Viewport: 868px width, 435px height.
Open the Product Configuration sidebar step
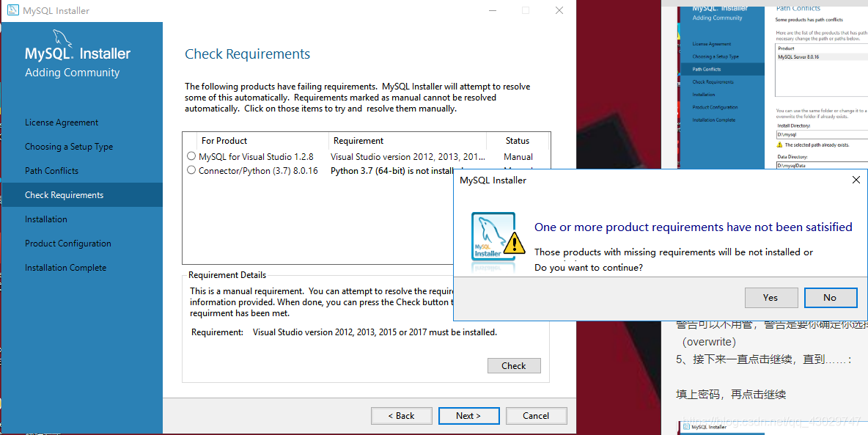(x=67, y=243)
